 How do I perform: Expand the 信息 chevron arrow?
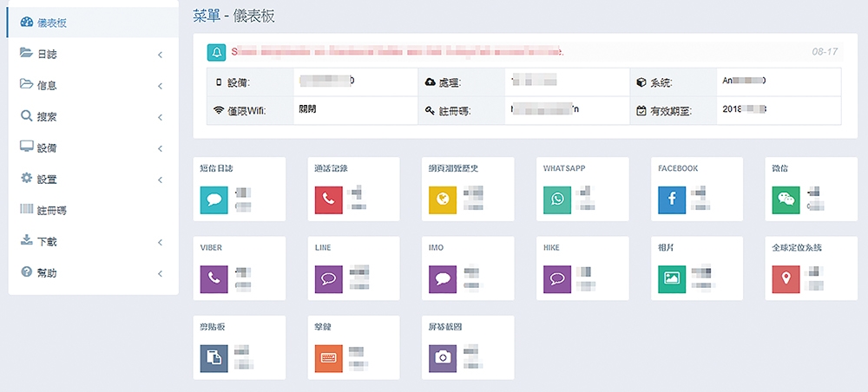[x=160, y=86]
